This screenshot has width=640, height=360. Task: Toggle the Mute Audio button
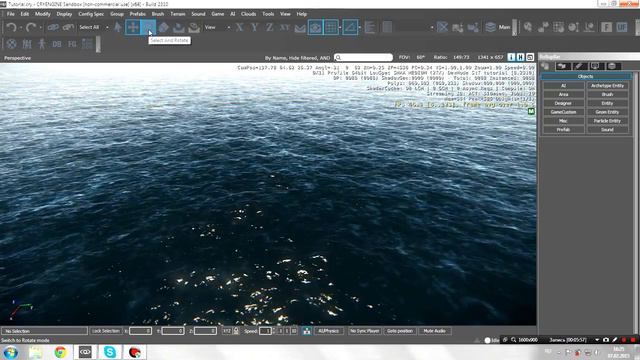click(435, 331)
